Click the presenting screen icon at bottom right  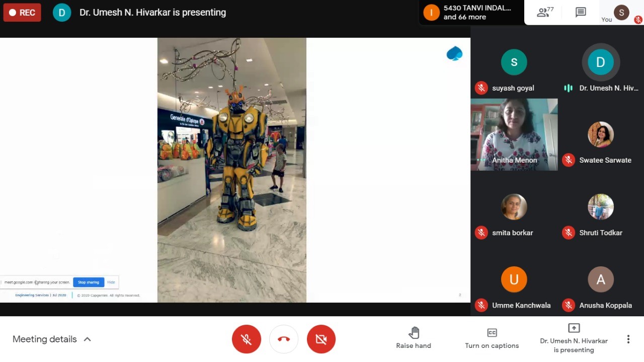coord(574,328)
